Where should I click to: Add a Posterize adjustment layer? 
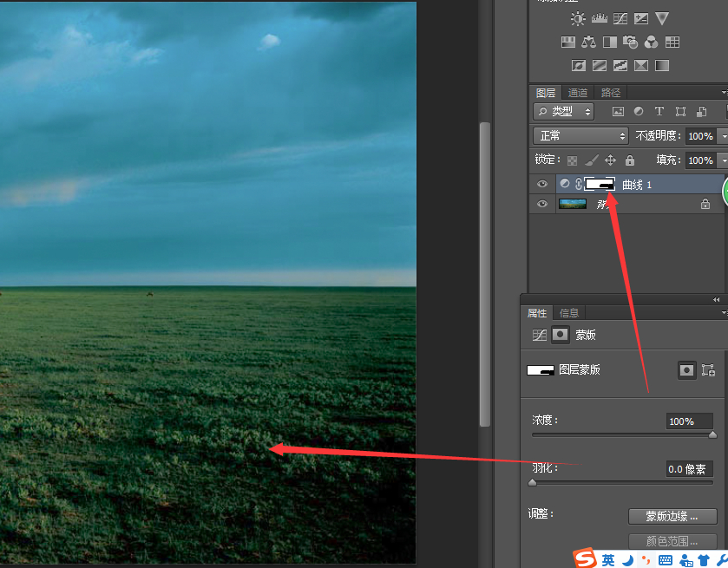coord(600,65)
